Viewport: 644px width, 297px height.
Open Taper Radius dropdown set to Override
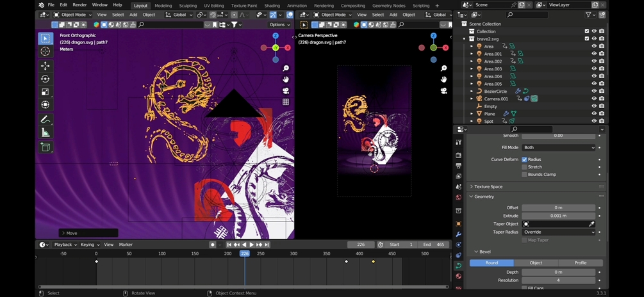(x=558, y=232)
